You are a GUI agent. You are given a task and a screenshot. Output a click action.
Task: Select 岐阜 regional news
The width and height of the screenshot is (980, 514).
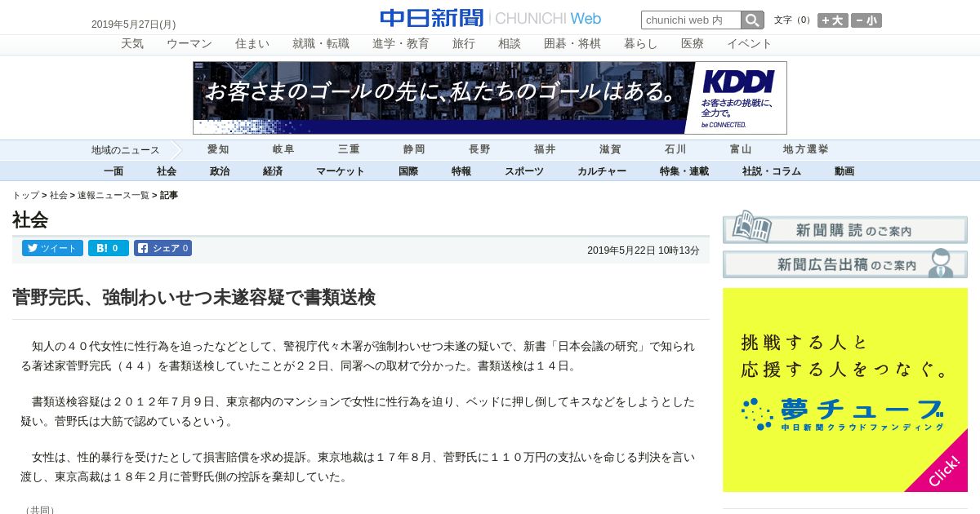pos(283,149)
